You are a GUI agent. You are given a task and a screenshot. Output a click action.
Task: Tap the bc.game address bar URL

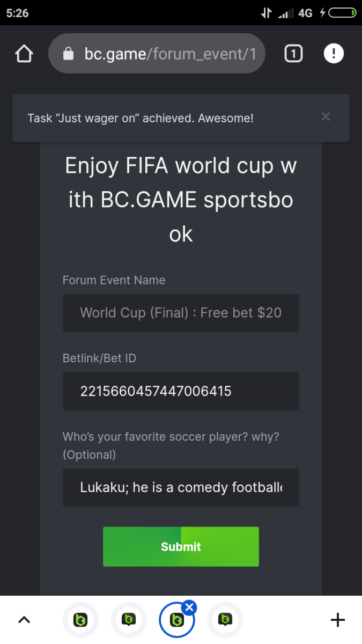[x=170, y=54]
